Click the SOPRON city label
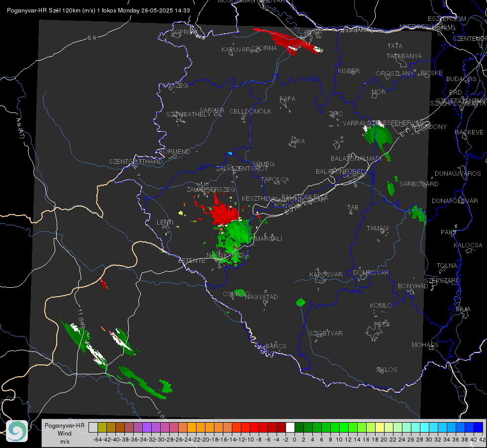This screenshot has height=448, width=487. [x=184, y=32]
